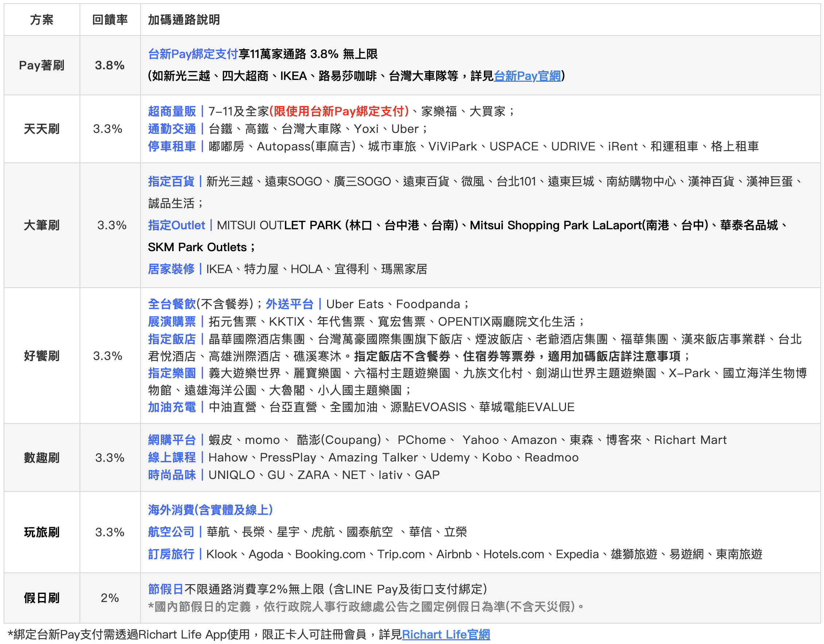
Task: Click the 線上課程 category label
Action: click(172, 457)
